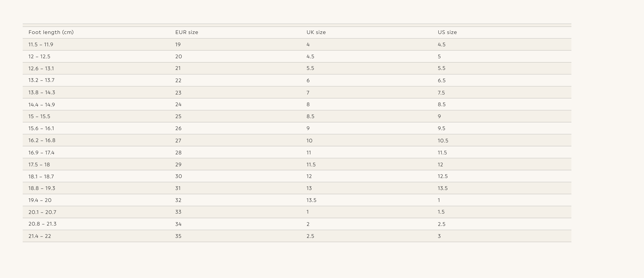Click the '14.4 – 14.9' foot length row
Image resolution: width=644 pixels, height=278 pixels.
[41, 105]
